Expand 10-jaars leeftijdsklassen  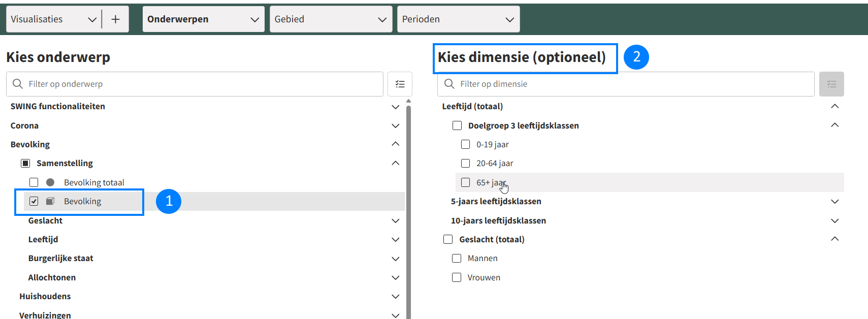click(834, 220)
